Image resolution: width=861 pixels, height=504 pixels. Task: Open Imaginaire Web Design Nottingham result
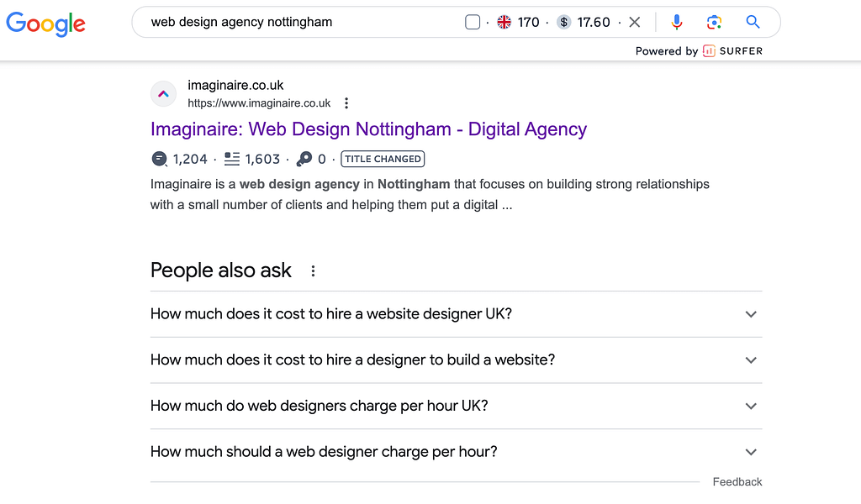tap(368, 129)
